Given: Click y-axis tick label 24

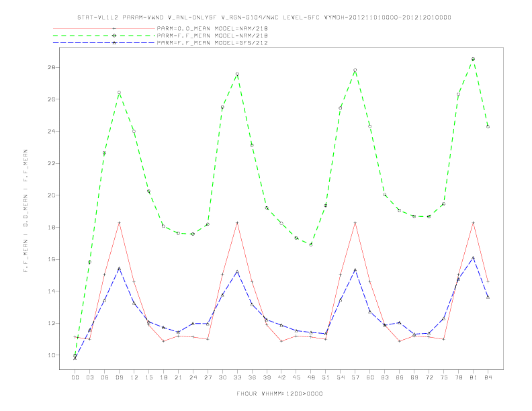Looking at the screenshot, I should 51,131.
